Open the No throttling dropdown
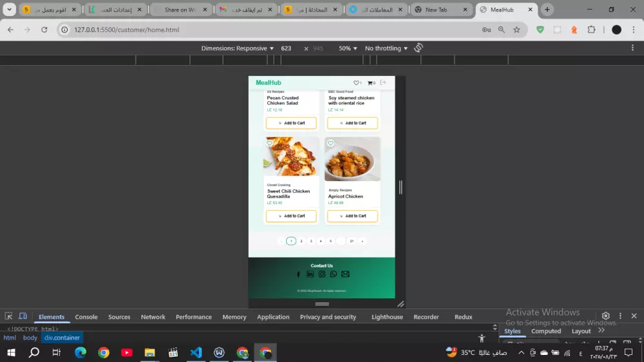The width and height of the screenshot is (644, 362). pos(386,48)
